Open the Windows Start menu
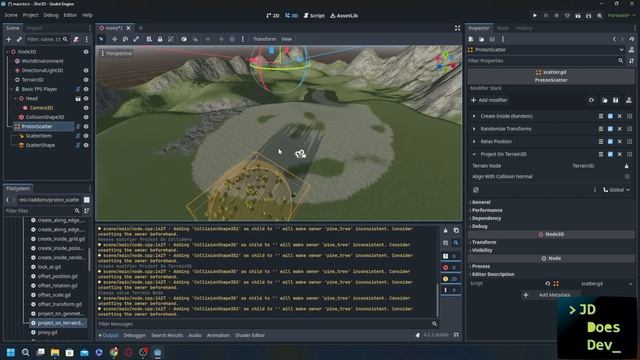 (11, 352)
